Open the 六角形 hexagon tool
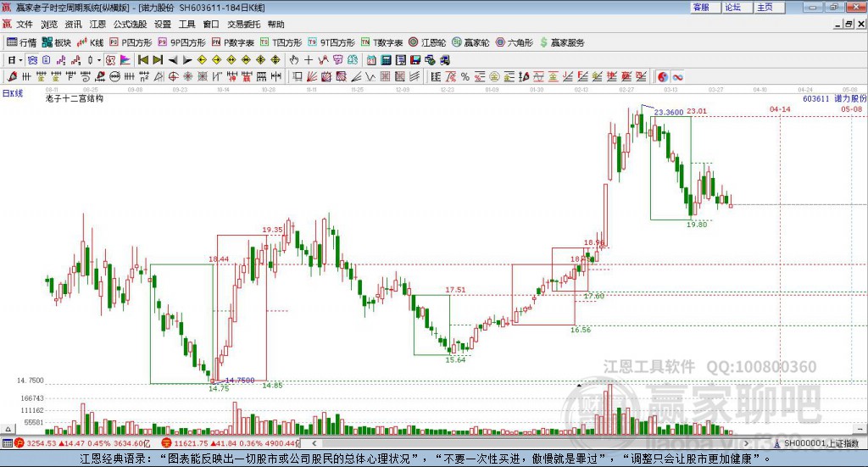 [x=515, y=42]
